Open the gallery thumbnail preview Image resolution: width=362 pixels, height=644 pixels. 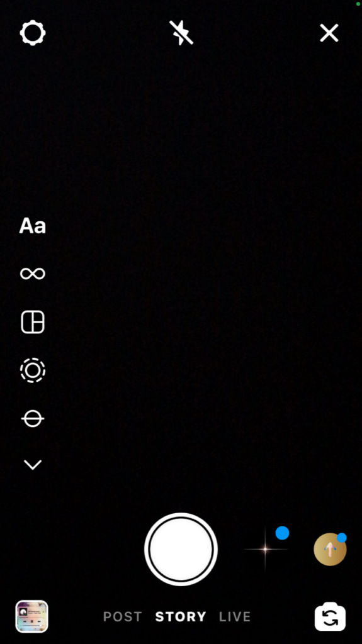pyautogui.click(x=32, y=616)
